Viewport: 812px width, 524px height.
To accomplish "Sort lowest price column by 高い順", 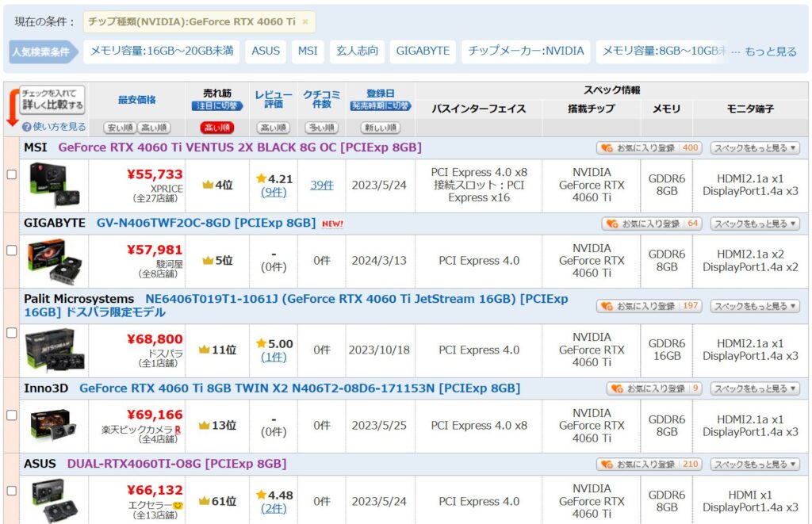I will [x=155, y=128].
